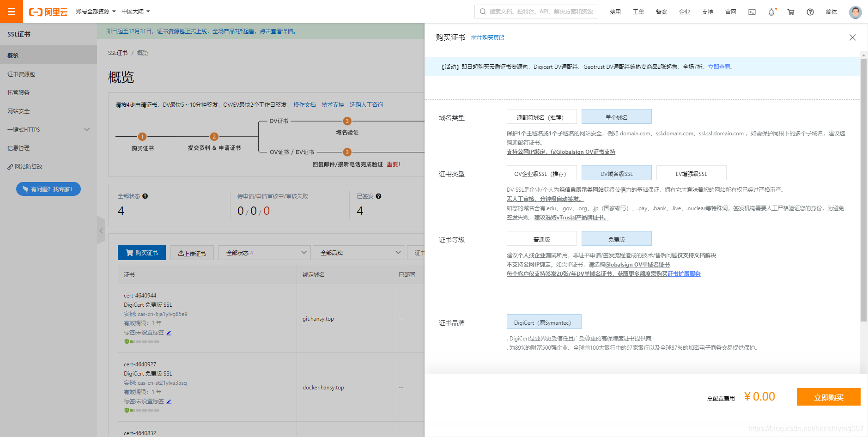
Task: Open 账号全部资源 dropdown
Action: click(x=96, y=12)
